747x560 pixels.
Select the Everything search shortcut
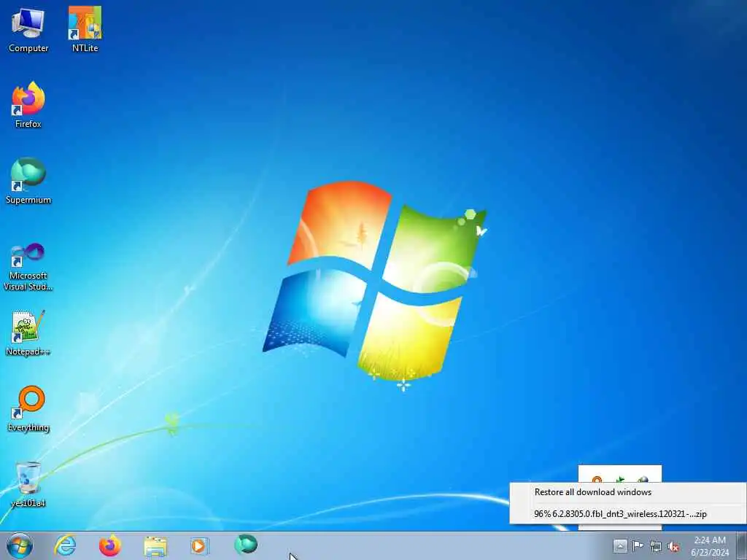click(x=28, y=408)
